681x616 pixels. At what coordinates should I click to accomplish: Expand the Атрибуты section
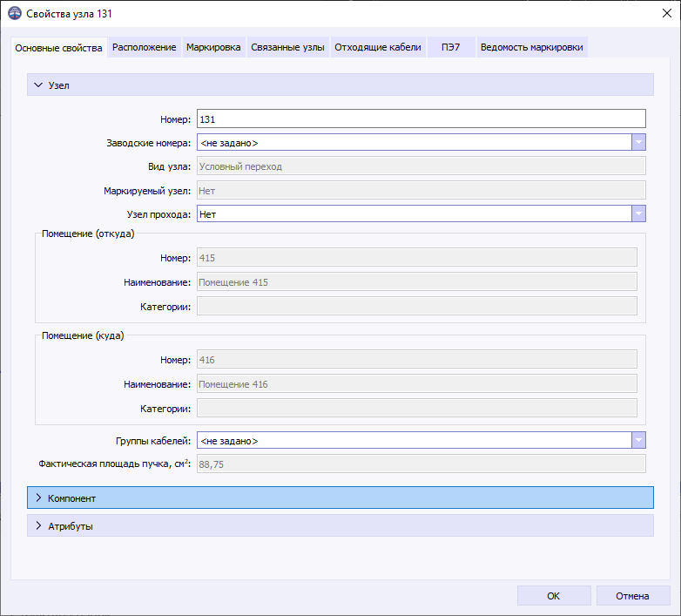(340, 525)
